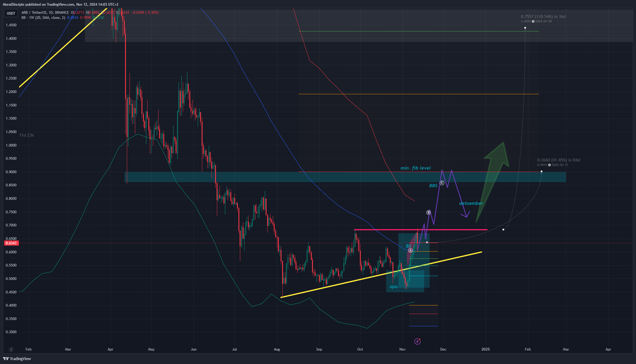The image size is (636, 364).
Task: Click the 'BS' text label
Action: pyautogui.click(x=409, y=246)
